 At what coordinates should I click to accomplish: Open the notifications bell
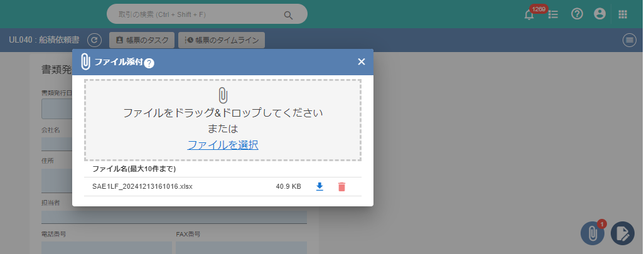[x=529, y=14]
